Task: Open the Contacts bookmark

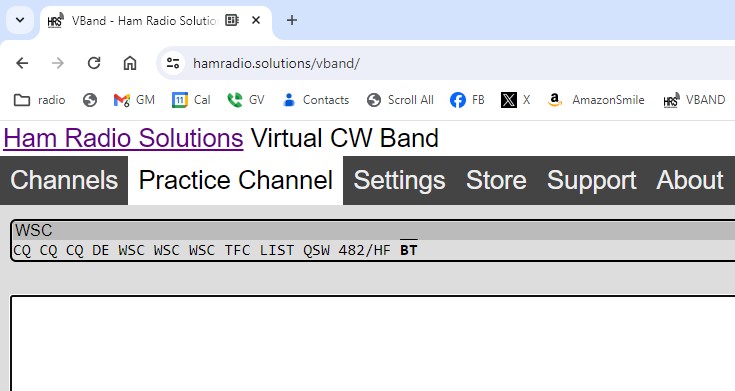Action: [316, 100]
